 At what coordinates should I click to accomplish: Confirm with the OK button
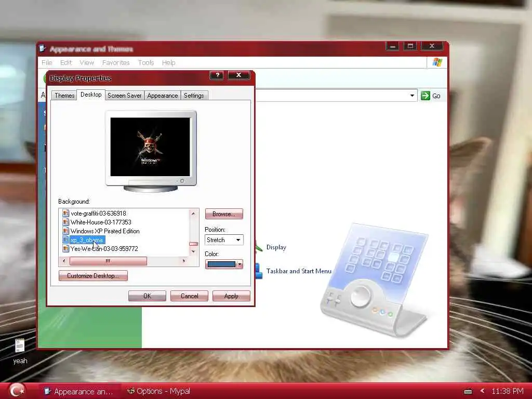tap(147, 296)
